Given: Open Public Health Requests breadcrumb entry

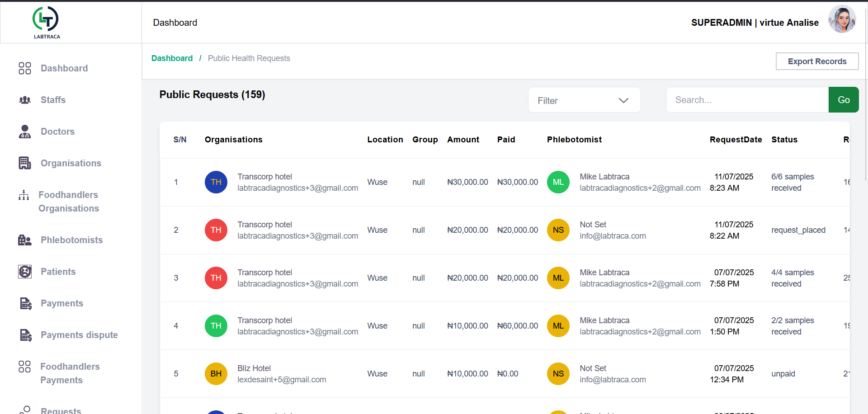Looking at the screenshot, I should (249, 58).
